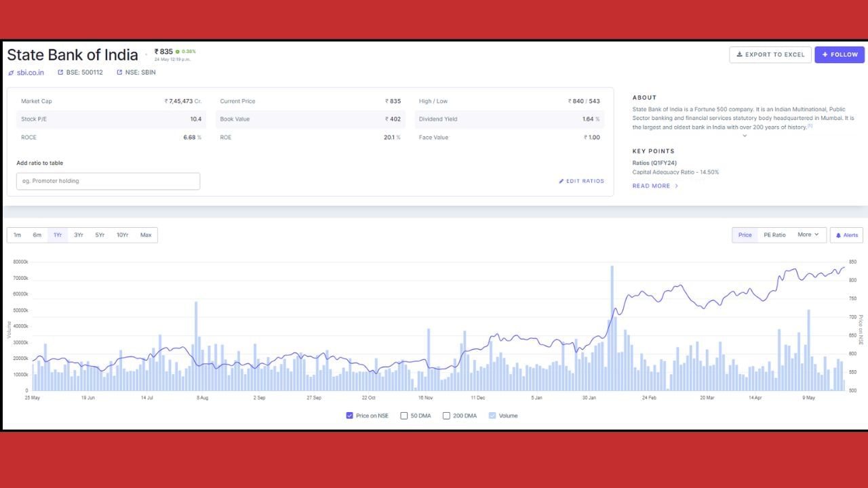This screenshot has height=488, width=868.
Task: Enable the 200 DMA checkbox
Action: (x=446, y=415)
